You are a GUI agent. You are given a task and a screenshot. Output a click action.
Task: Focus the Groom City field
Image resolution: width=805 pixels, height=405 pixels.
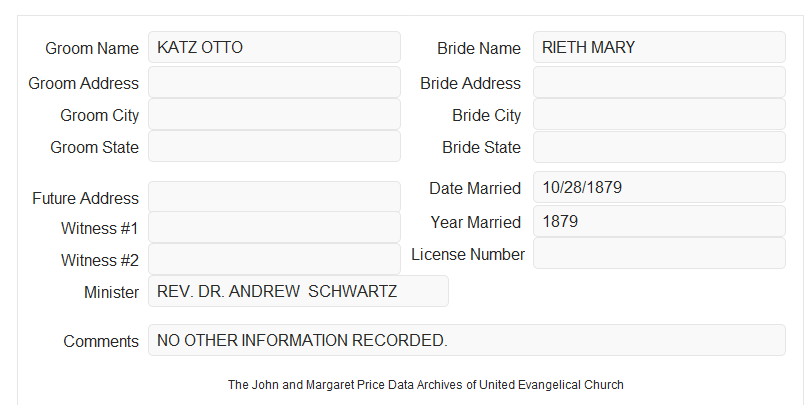coord(274,114)
